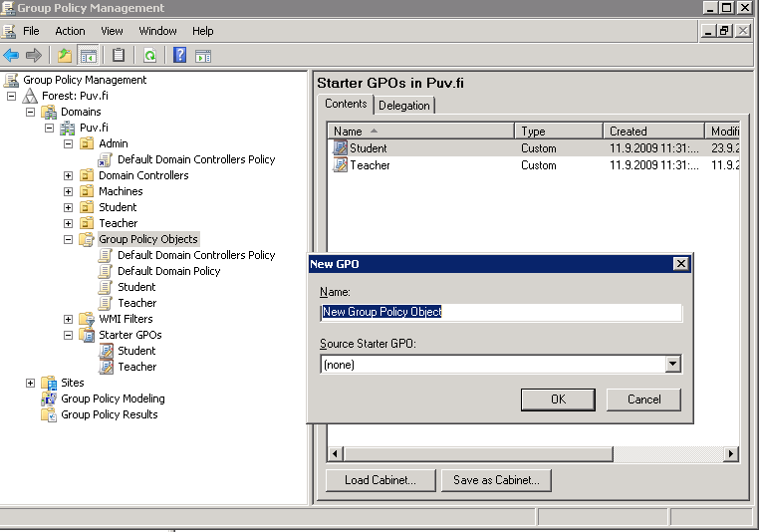Click the scroll right arrow of list
The height and width of the screenshot is (532, 760).
(x=731, y=454)
